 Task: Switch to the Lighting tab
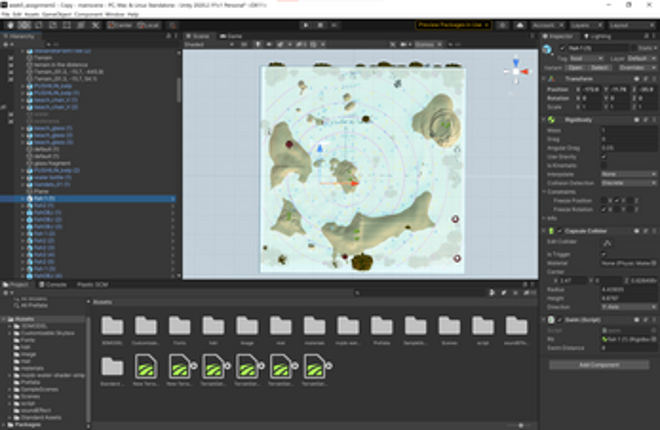597,36
